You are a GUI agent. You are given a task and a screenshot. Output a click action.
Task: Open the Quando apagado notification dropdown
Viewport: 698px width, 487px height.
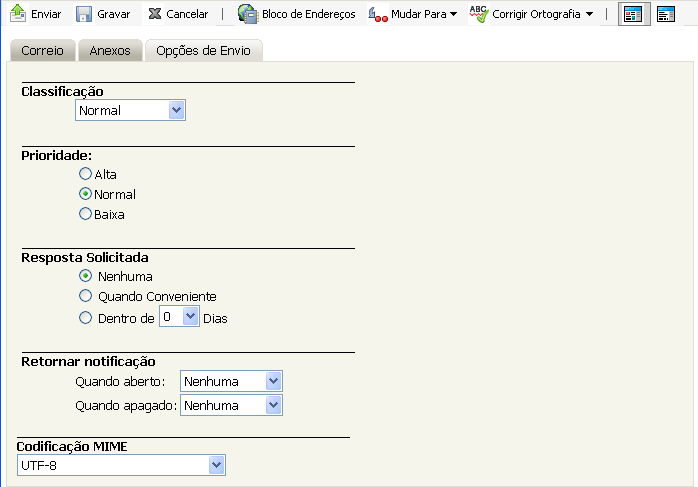click(231, 405)
